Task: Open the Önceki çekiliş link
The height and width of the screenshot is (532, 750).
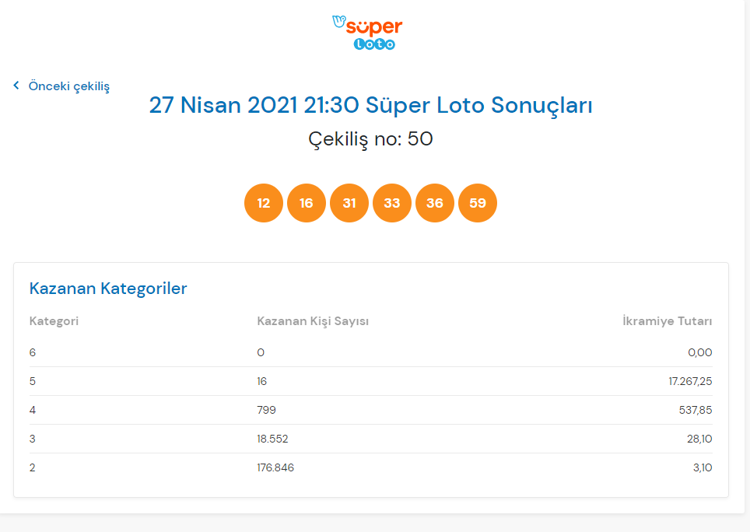Action: click(x=69, y=86)
